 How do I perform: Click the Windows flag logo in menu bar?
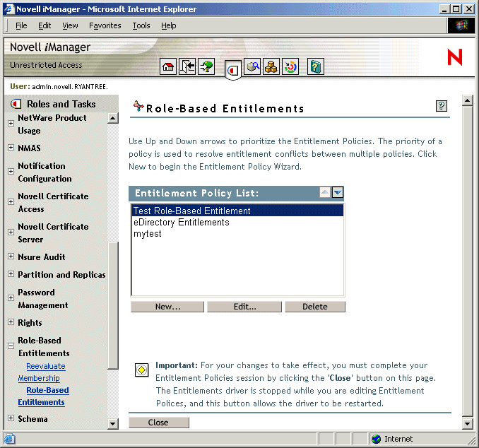coord(461,25)
